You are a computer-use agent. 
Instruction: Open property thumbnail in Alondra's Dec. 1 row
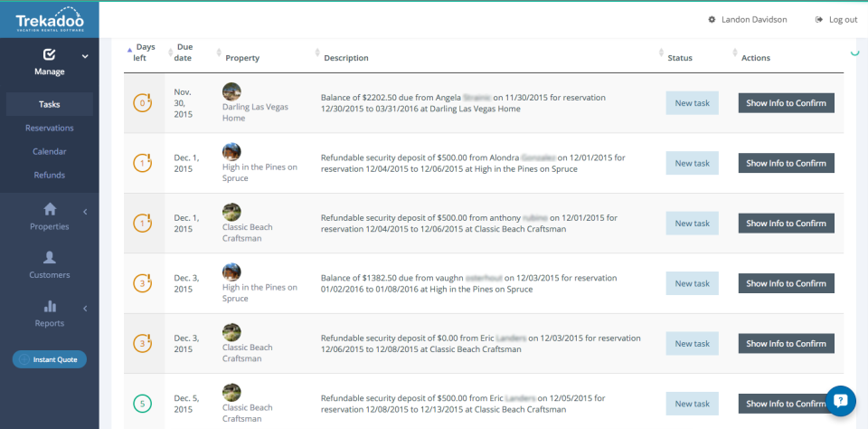click(x=231, y=152)
